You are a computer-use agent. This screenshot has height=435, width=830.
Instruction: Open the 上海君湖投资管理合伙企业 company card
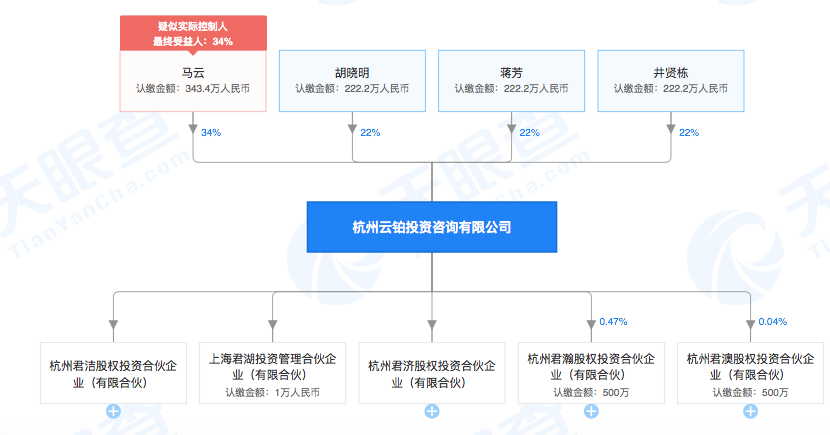coord(273,373)
